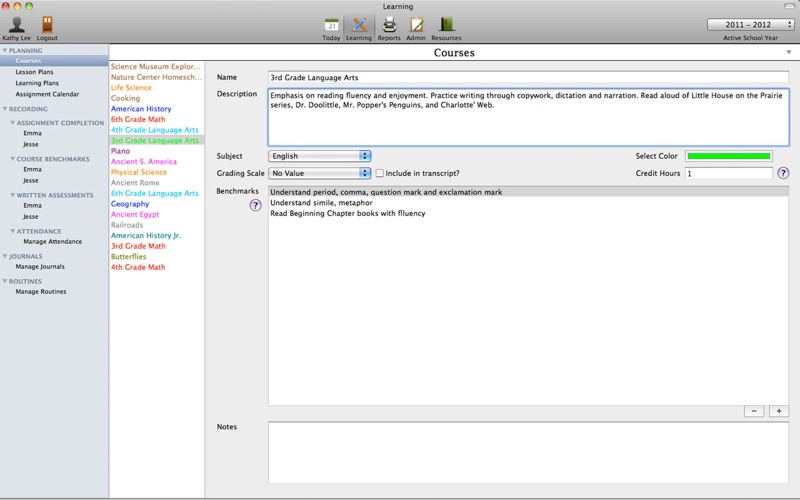Select Geography course
800x500 pixels.
pyautogui.click(x=130, y=204)
